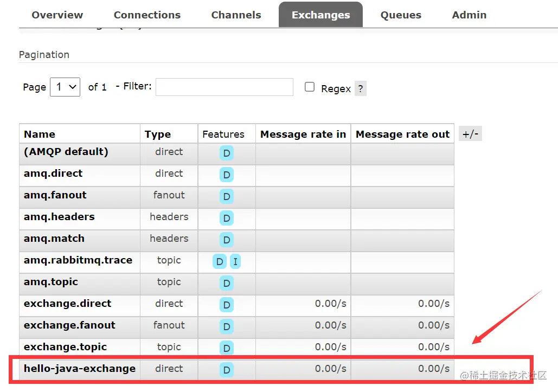The height and width of the screenshot is (392, 558).
Task: Click the 'headers' type in amq.match row
Action: pyautogui.click(x=169, y=239)
